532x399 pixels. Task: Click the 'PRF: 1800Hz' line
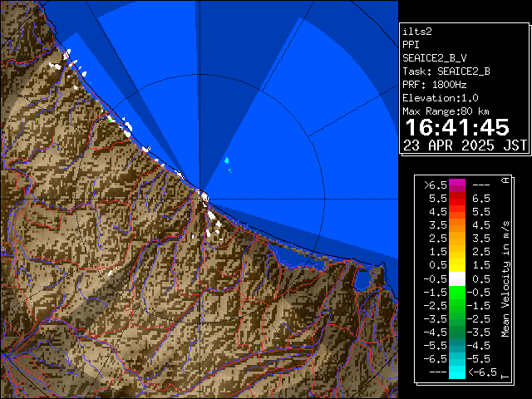435,85
